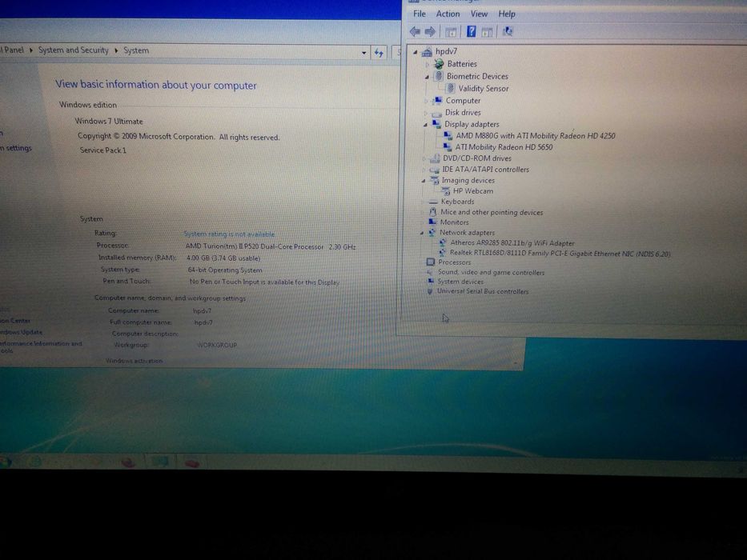Image resolution: width=747 pixels, height=560 pixels.
Task: Collapse the Biometric Devices category
Action: point(427,77)
